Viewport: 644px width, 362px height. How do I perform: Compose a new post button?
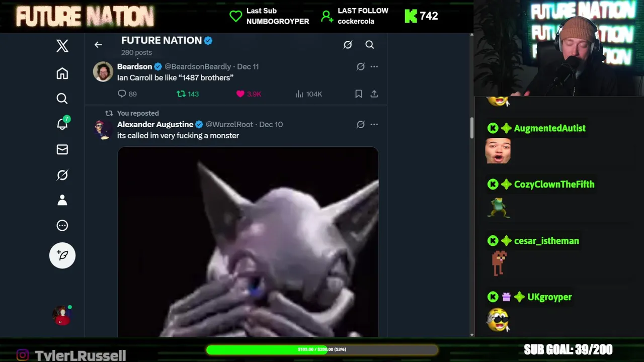[62, 255]
